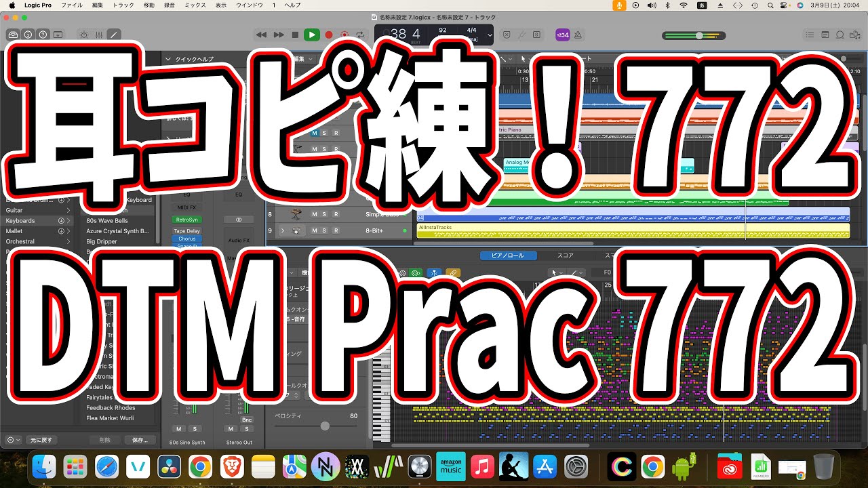868x488 pixels.
Task: Click the Forward transport button
Action: (279, 35)
